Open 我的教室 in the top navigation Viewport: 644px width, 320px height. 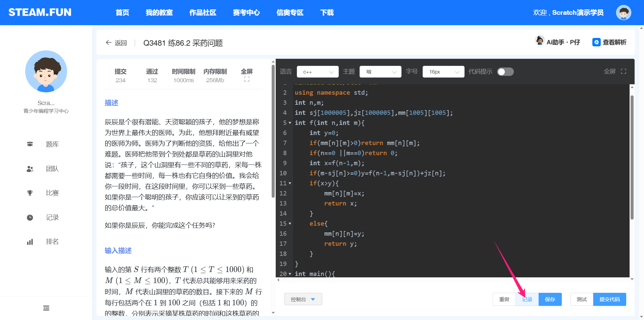(159, 13)
